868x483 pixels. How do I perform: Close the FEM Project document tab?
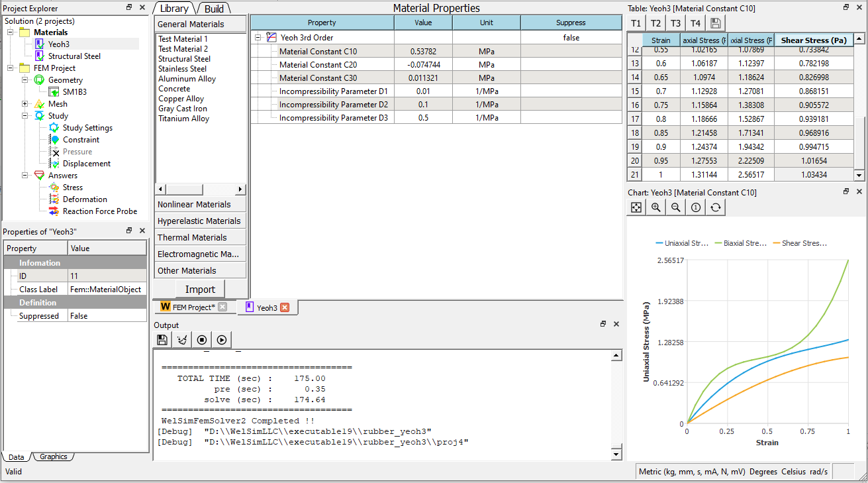click(x=222, y=307)
